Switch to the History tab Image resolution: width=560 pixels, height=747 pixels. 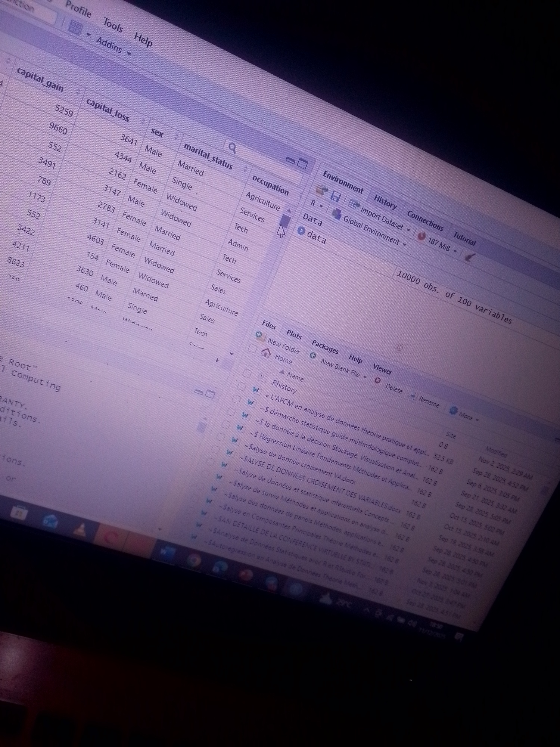coord(385,202)
